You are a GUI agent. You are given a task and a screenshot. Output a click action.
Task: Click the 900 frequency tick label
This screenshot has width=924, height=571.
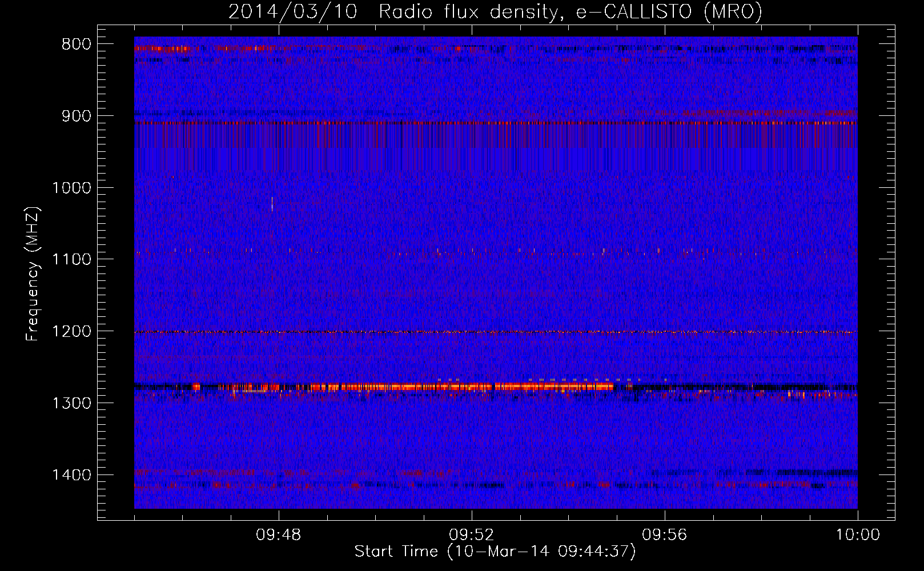coord(77,116)
